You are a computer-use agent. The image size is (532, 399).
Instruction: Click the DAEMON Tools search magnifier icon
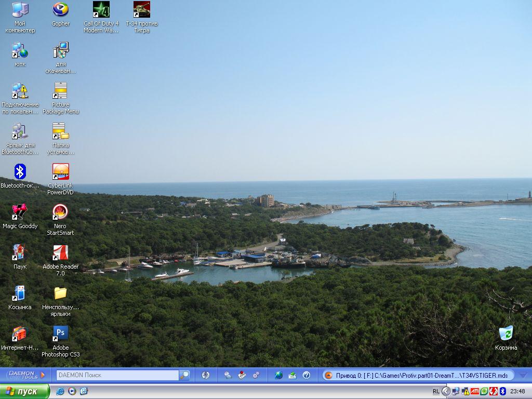pos(184,375)
